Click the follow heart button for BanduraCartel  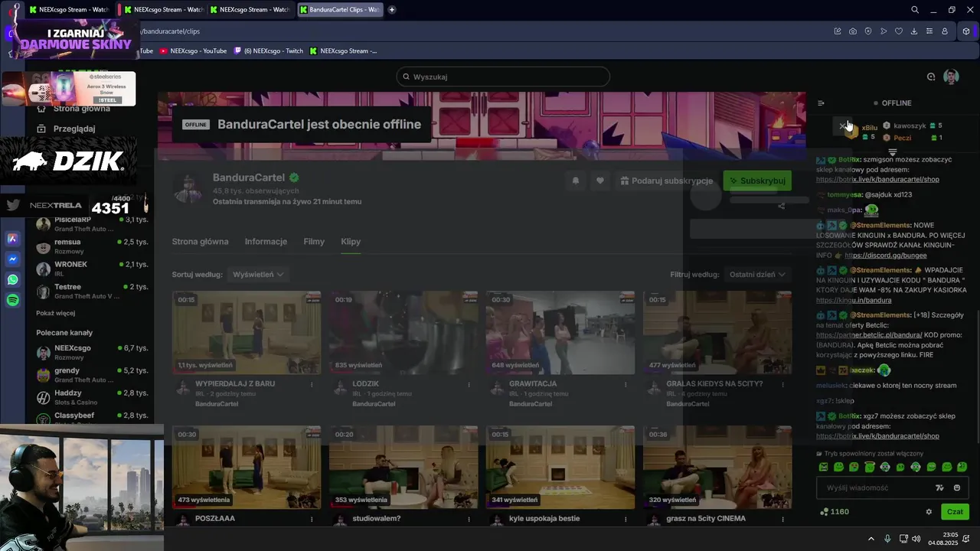(x=600, y=181)
